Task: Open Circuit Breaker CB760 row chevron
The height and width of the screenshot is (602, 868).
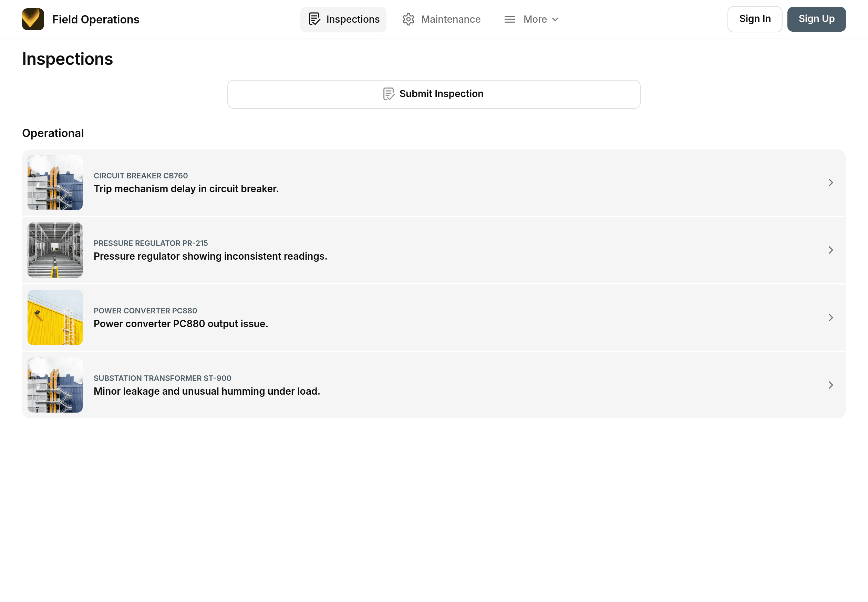Action: [x=831, y=183]
